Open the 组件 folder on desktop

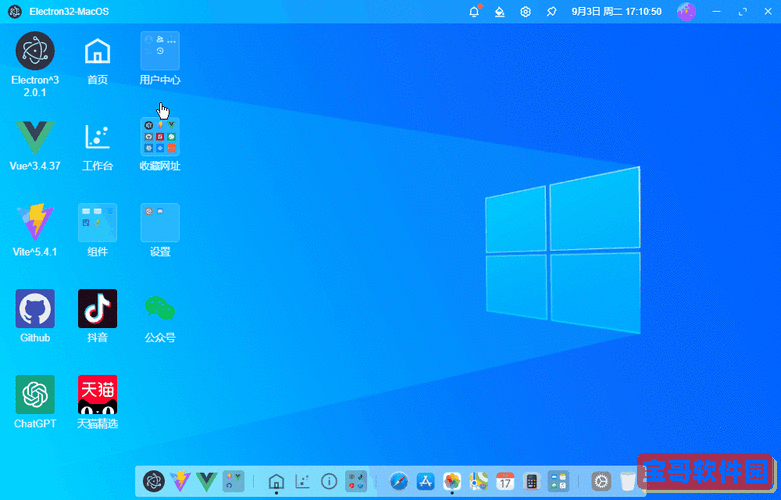coord(98,223)
